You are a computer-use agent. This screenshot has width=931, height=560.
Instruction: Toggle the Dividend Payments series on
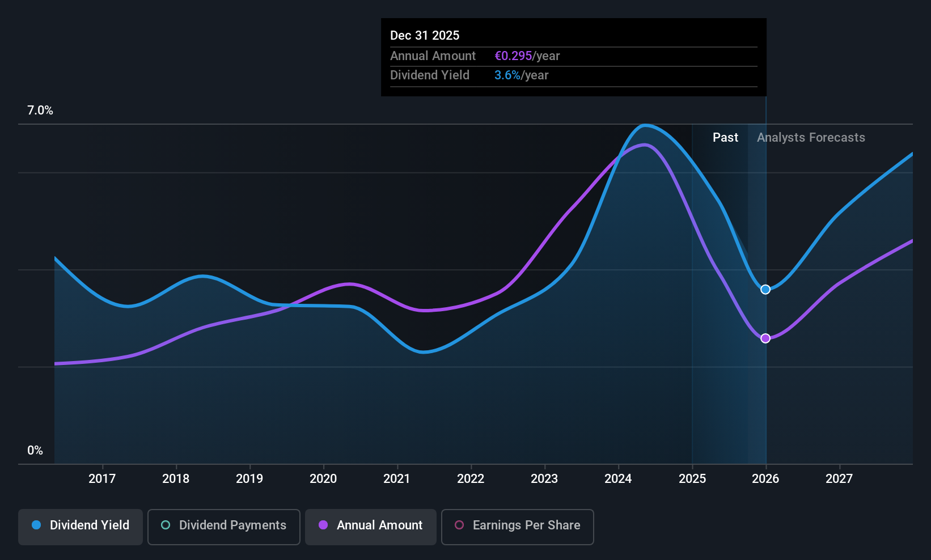tap(224, 527)
